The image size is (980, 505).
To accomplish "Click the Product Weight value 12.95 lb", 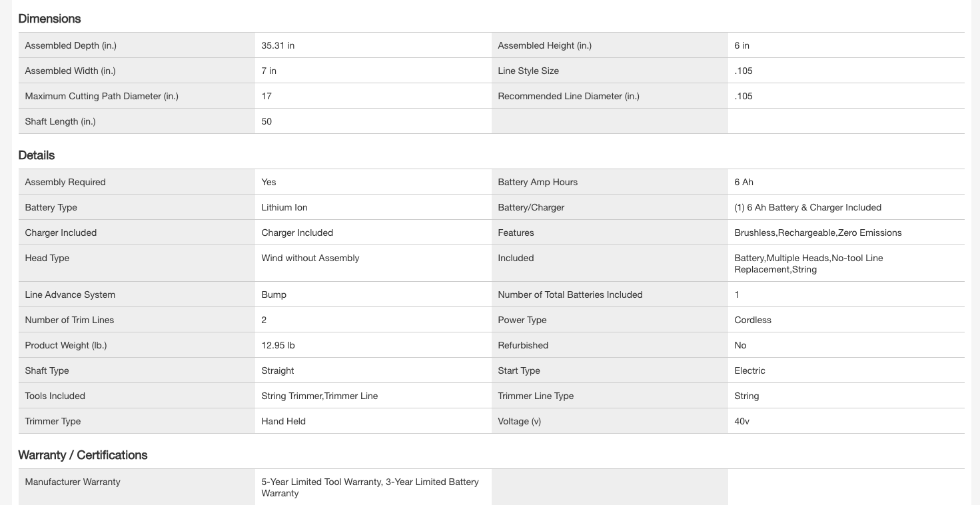I will [278, 345].
